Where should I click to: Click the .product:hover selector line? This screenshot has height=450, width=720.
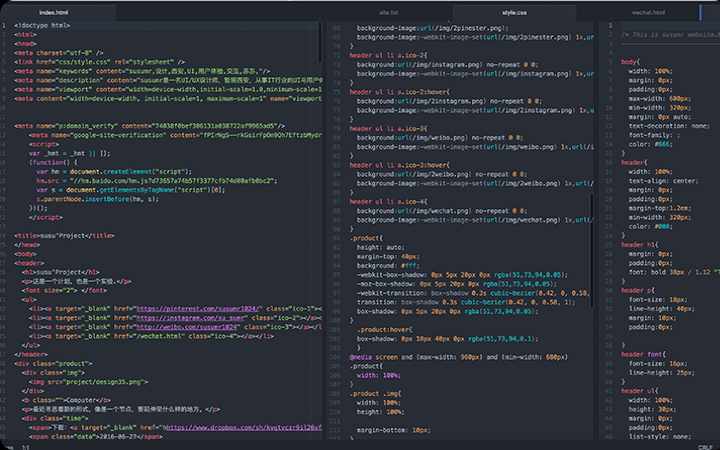384,328
